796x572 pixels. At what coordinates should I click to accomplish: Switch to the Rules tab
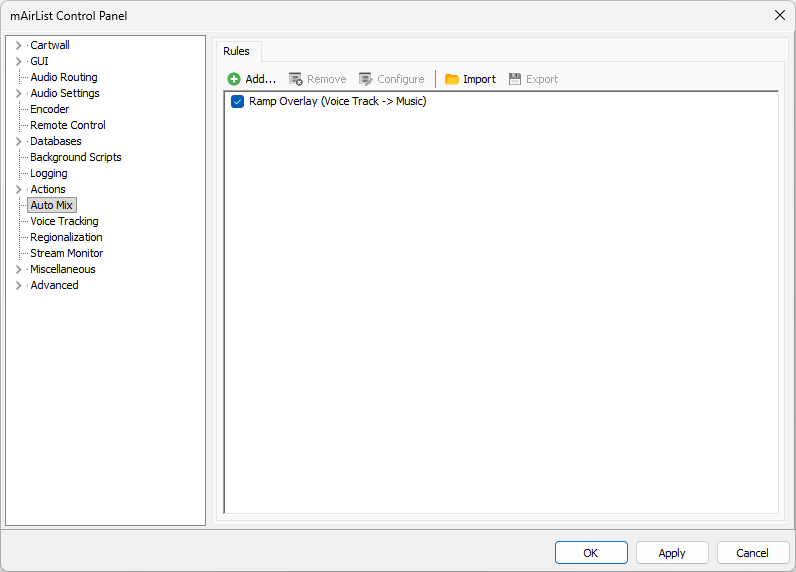tap(237, 51)
